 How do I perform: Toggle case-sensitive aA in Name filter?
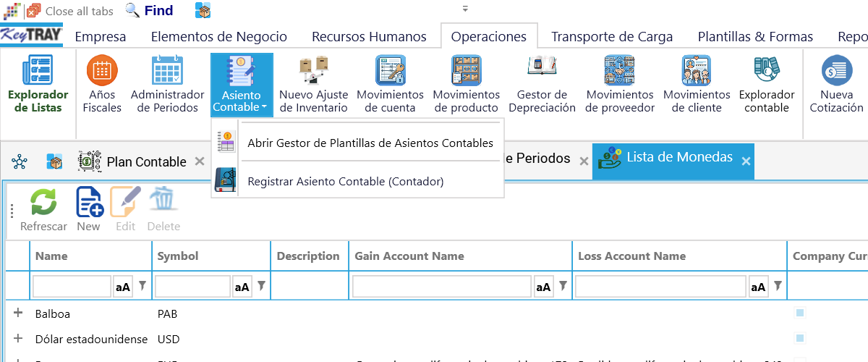[x=123, y=287]
